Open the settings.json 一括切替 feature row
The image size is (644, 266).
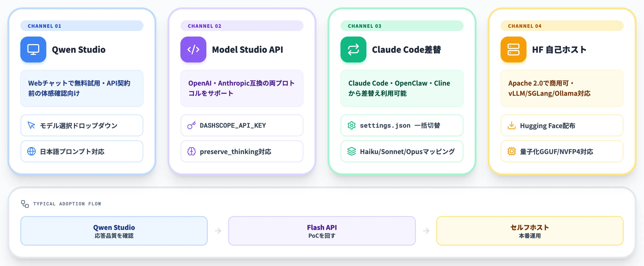tap(402, 125)
